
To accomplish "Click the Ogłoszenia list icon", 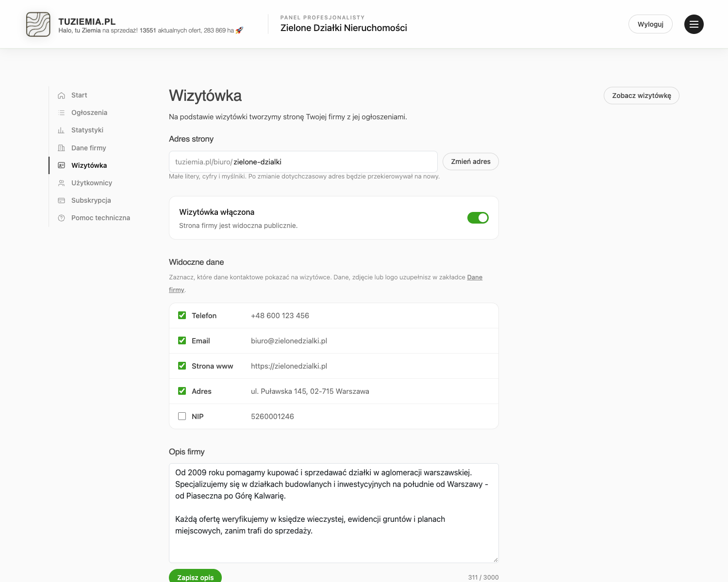I will 61,113.
